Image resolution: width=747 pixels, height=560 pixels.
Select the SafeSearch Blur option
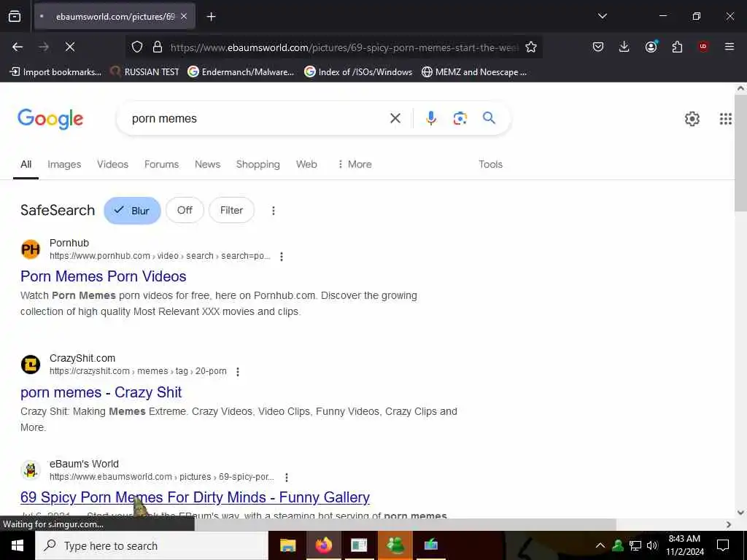tap(133, 211)
